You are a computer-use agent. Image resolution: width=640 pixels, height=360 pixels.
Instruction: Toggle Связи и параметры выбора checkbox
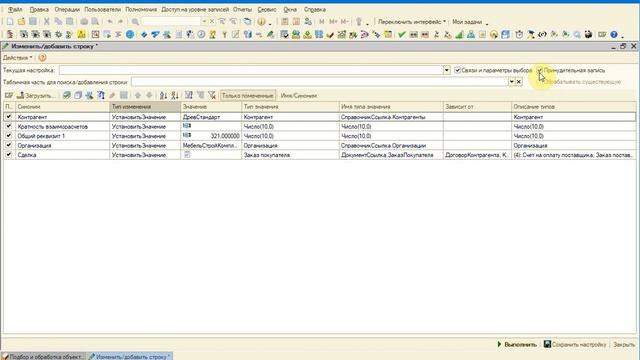pyautogui.click(x=458, y=70)
